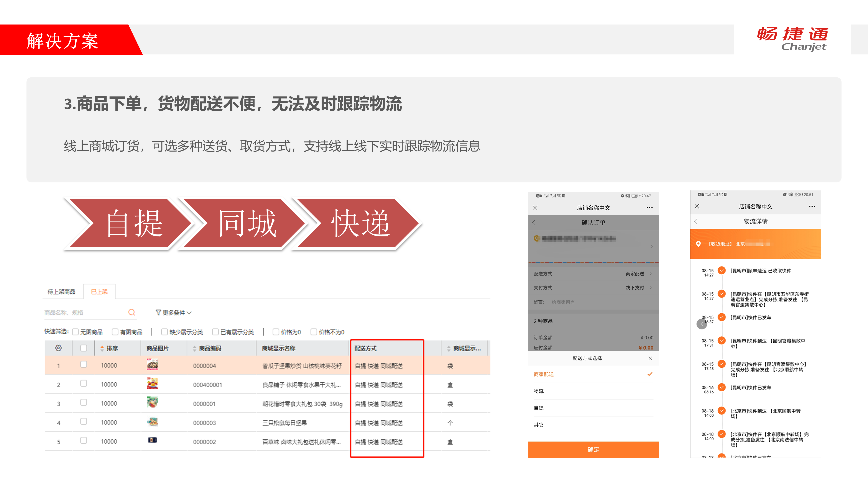868x488 pixels.
Task: Click sort arrows on 商品编码 column
Action: click(x=194, y=349)
